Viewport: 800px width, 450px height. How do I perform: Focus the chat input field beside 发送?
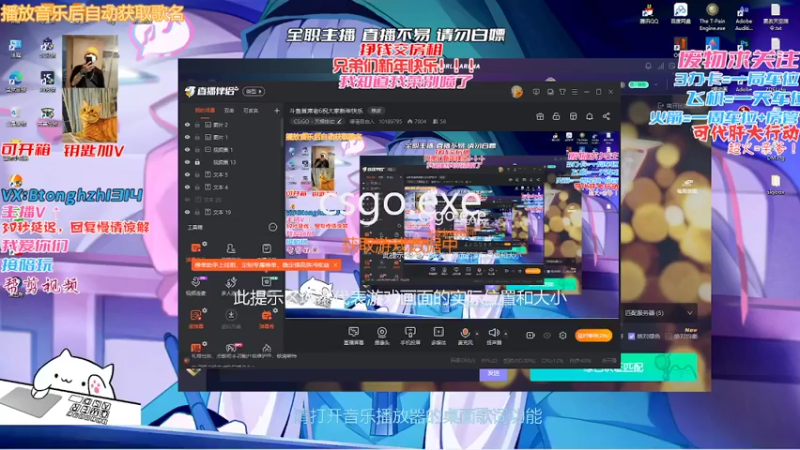349,374
